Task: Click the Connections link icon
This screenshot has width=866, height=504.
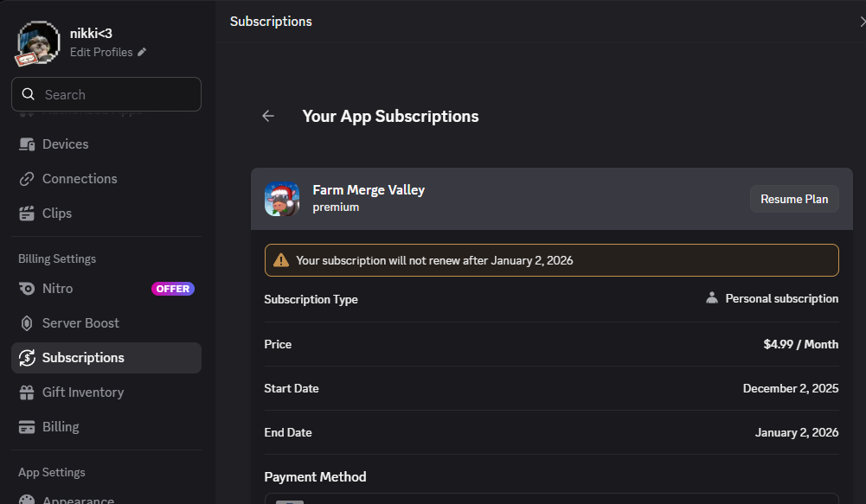Action: [27, 179]
